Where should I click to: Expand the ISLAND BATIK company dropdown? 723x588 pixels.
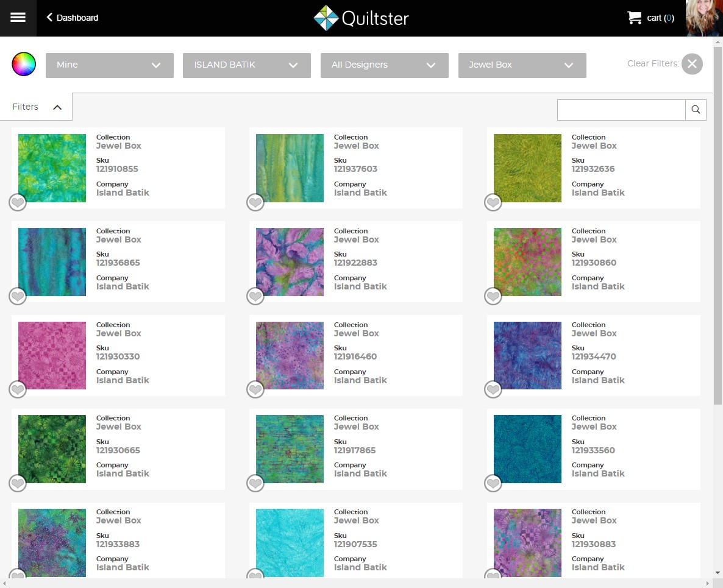click(x=247, y=65)
